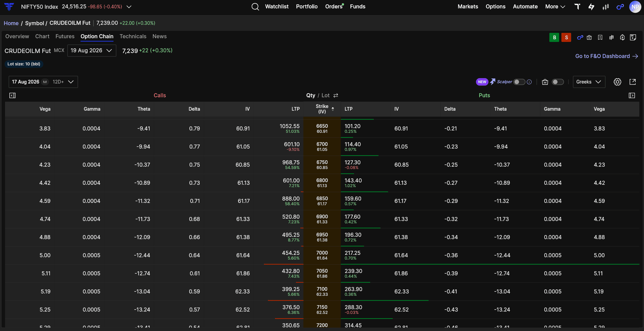Click put LTP 263.90 at 7100 strike
The height and width of the screenshot is (331, 644).
[x=353, y=289]
